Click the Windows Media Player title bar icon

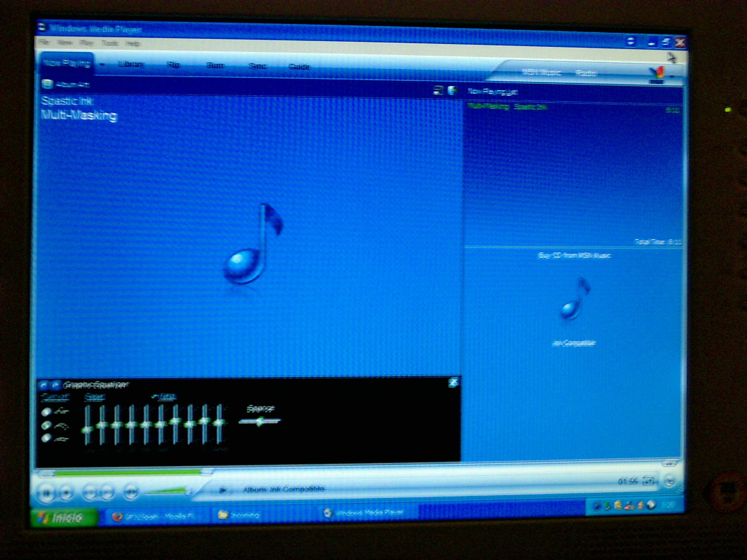tap(42, 27)
